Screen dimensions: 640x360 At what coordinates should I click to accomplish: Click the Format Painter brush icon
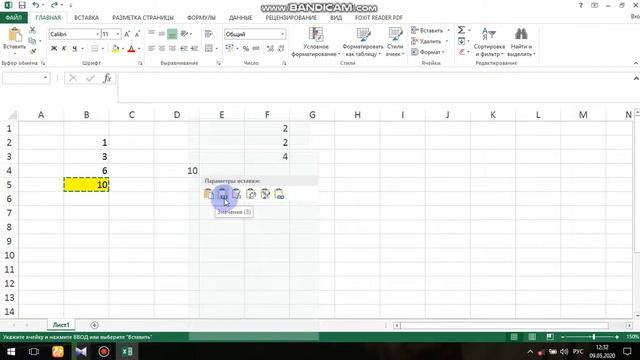pos(32,51)
